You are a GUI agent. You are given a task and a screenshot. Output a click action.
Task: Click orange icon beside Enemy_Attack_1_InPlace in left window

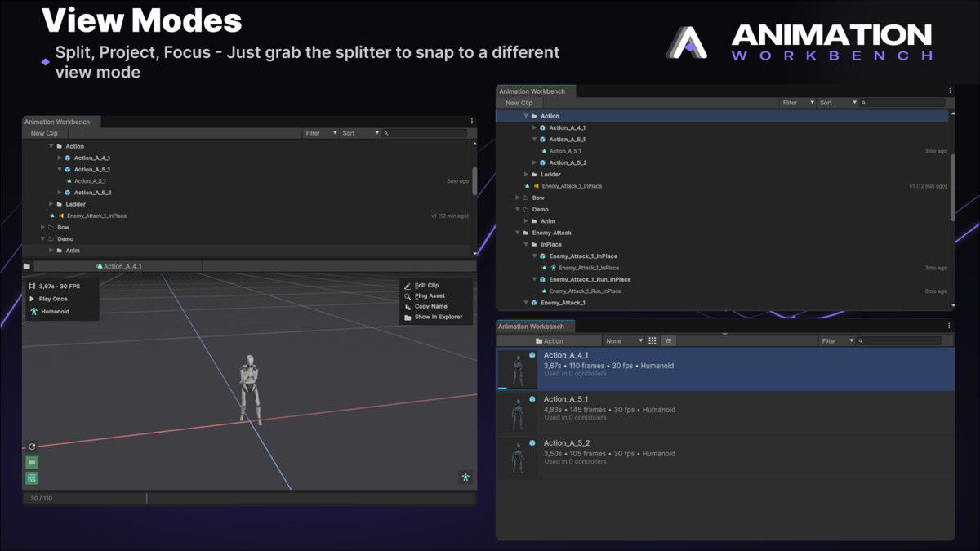point(61,216)
